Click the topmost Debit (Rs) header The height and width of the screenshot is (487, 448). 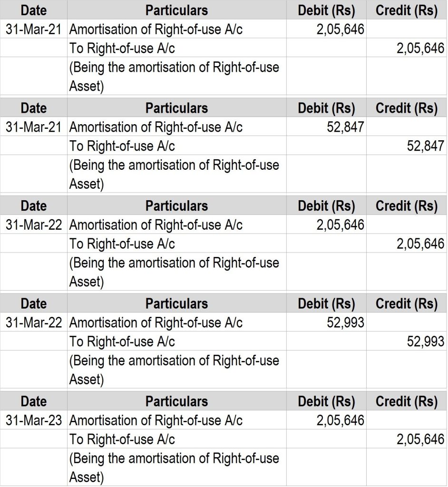[x=326, y=10]
